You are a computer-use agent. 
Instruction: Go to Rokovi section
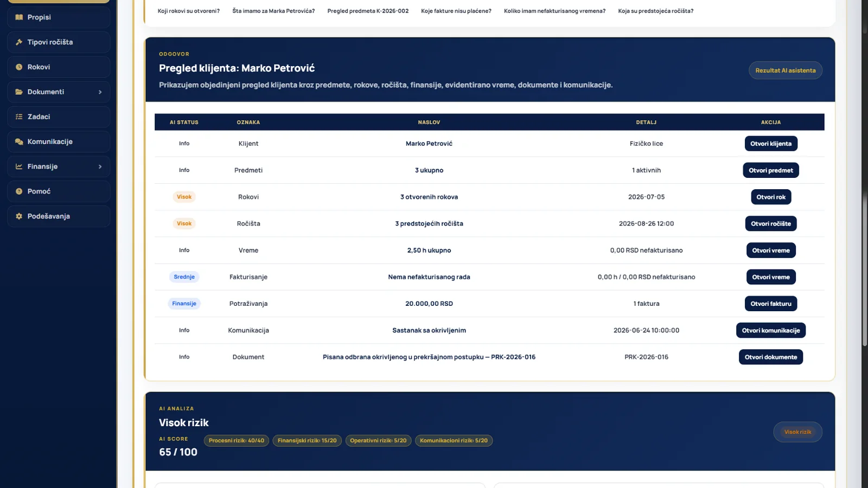[x=59, y=67]
